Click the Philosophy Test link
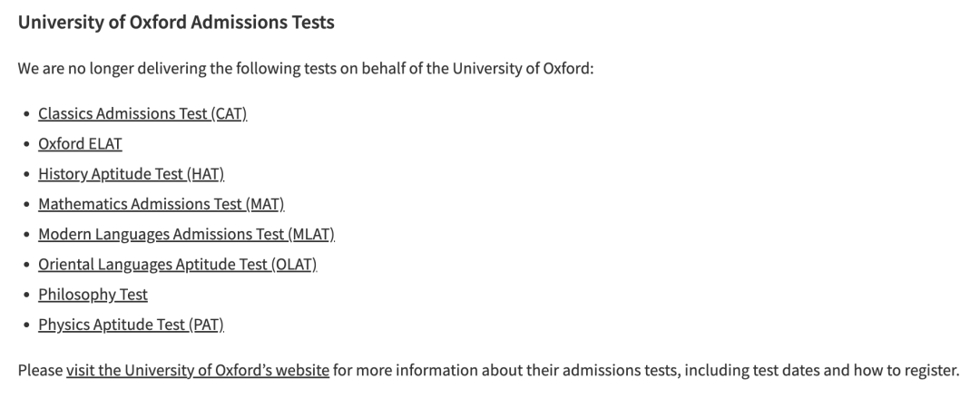This screenshot has width=980, height=398. (93, 295)
